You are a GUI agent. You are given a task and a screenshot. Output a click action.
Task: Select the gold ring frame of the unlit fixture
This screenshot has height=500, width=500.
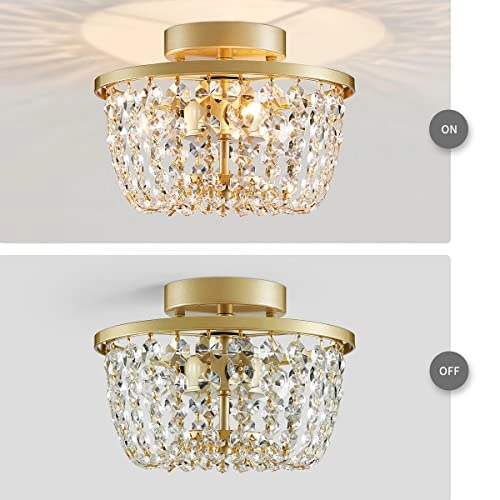[224, 334]
